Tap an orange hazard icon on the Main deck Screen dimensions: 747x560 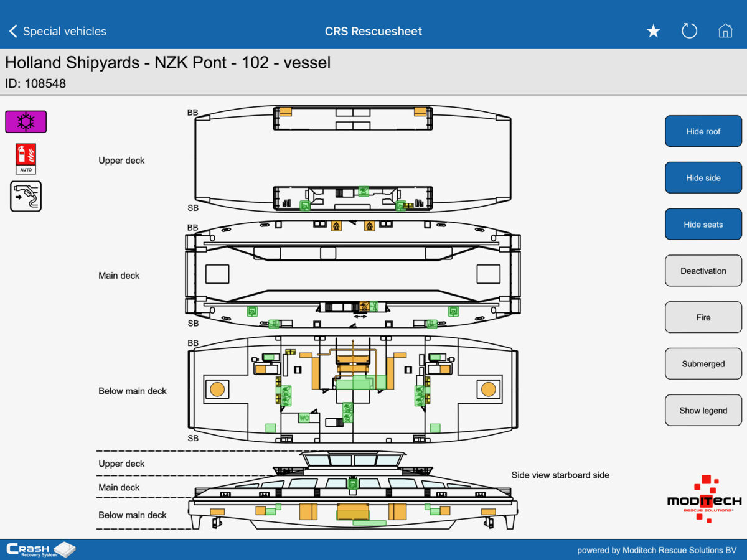[336, 226]
